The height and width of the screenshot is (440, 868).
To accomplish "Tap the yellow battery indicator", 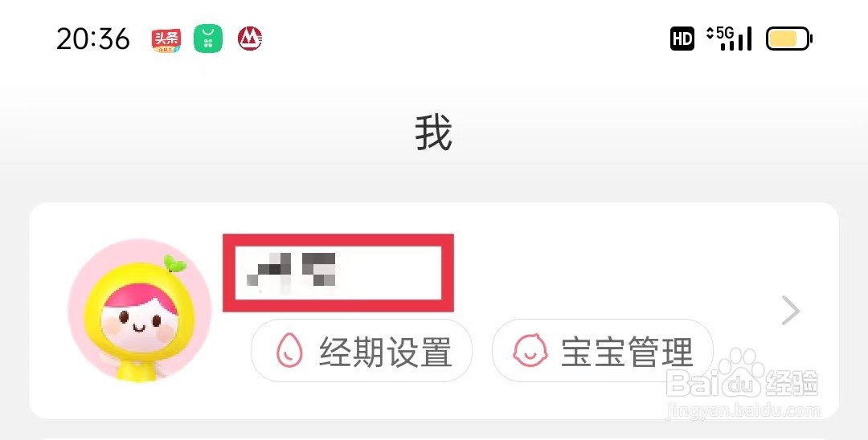I will pos(789,39).
